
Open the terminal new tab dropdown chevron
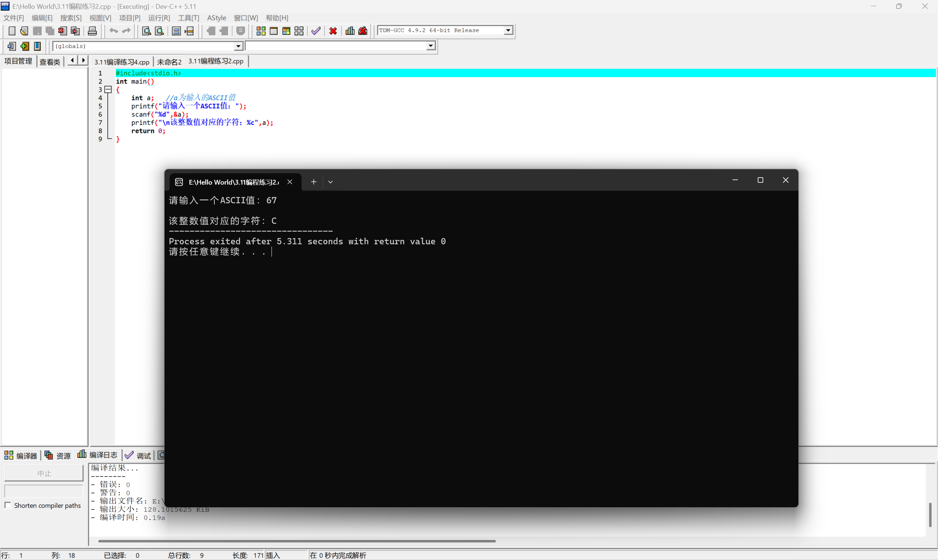pyautogui.click(x=330, y=182)
